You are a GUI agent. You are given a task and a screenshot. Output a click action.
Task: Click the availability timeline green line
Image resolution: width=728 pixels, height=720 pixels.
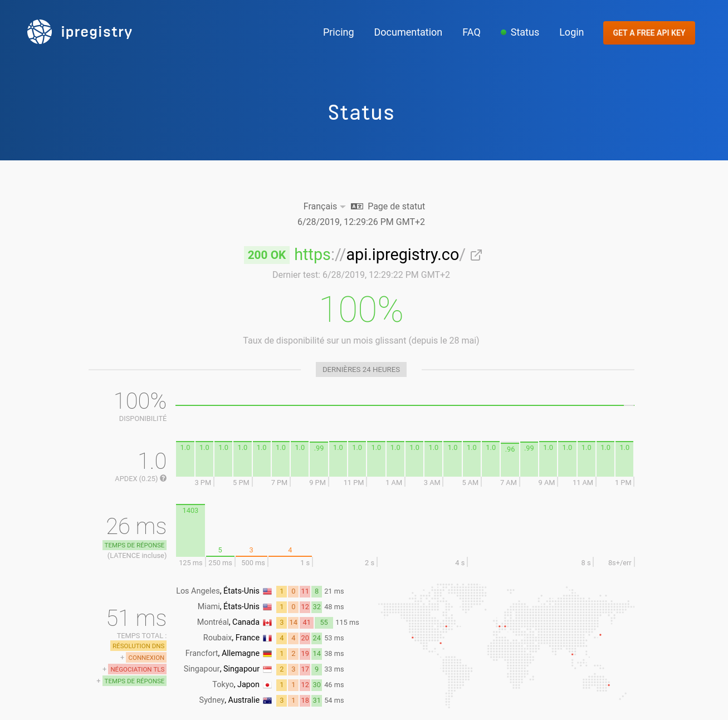[405, 405]
